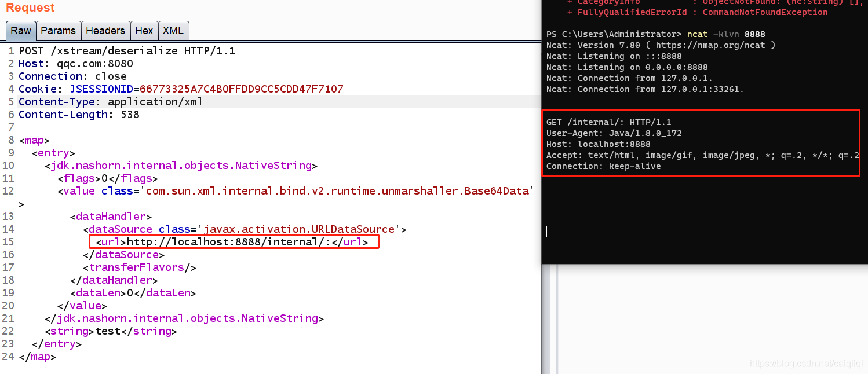Screen dimensions: 868x374
Task: Click the <dataLen>0</dataLen> line
Action: tap(133, 293)
